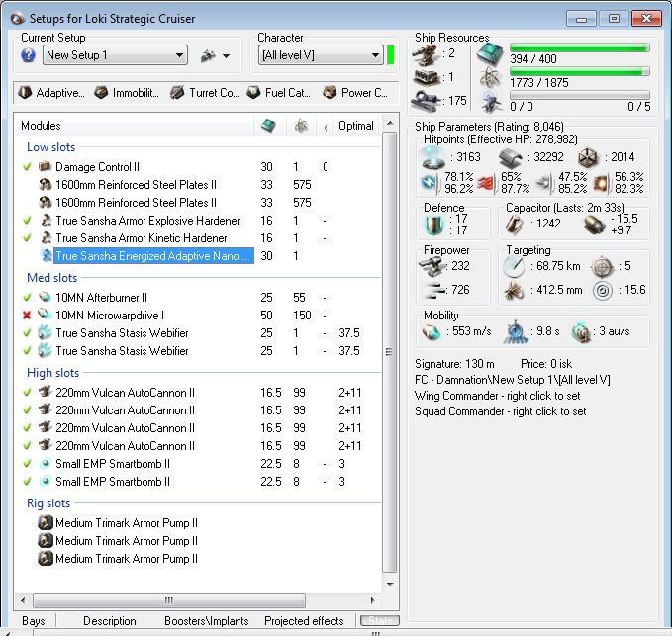
Task: Toggle True Sansha Armor Explosive Hardener checkmark
Action: pos(27,221)
